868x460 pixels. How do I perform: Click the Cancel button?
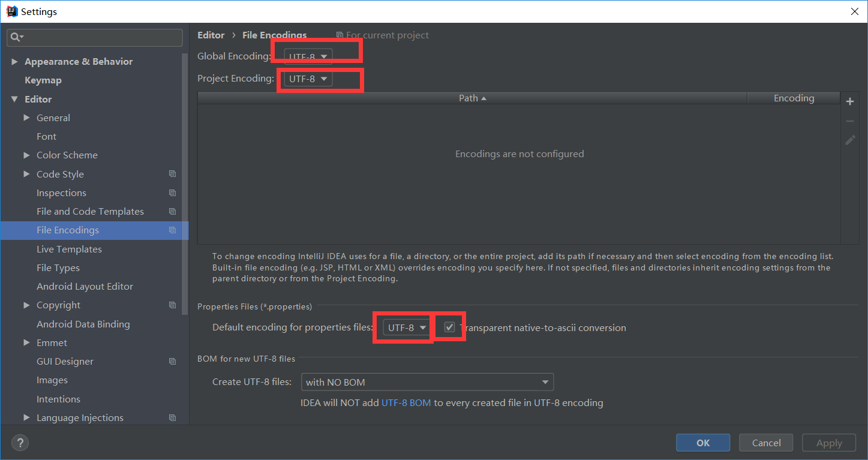point(766,443)
